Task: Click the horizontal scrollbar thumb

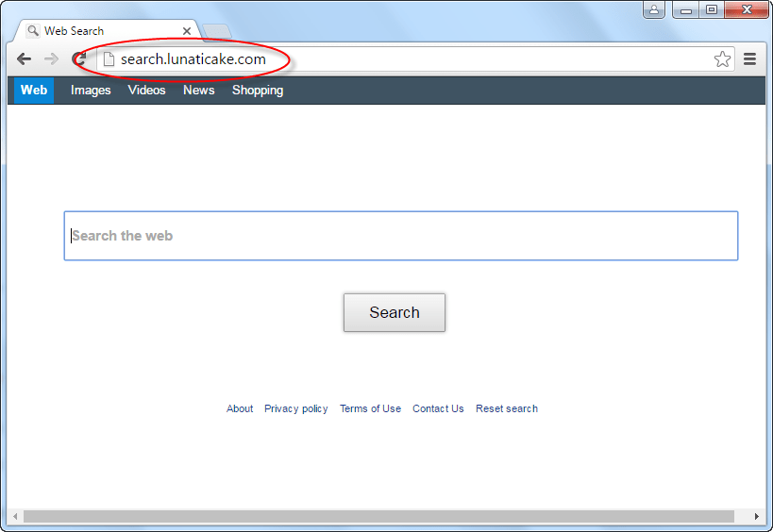Action: [378, 516]
